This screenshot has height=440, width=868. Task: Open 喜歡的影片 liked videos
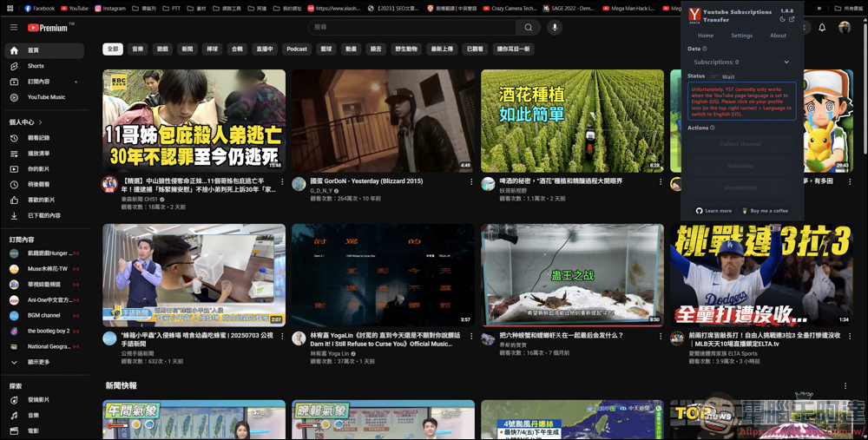click(x=44, y=200)
